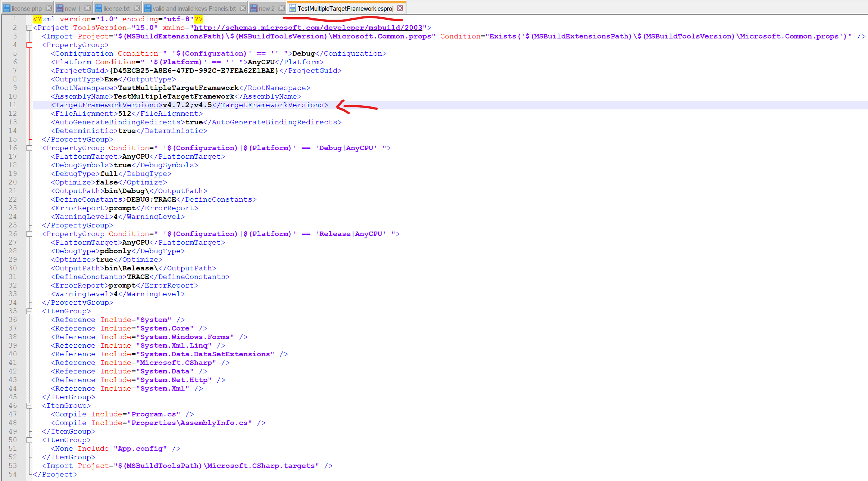Click the unsaved disk icon on new 1 tab
The height and width of the screenshot is (481, 868).
click(60, 8)
